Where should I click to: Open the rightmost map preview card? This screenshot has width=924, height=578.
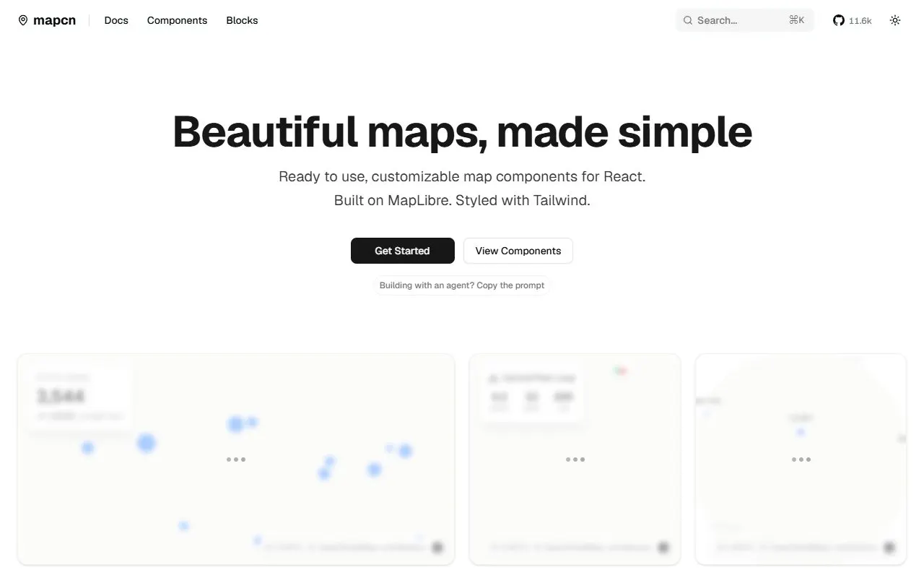[x=801, y=459]
